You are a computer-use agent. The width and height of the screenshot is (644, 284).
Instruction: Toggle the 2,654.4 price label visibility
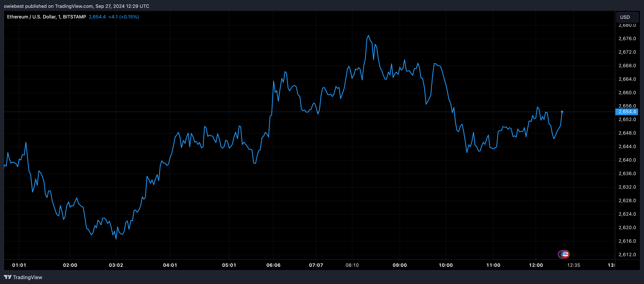click(626, 112)
